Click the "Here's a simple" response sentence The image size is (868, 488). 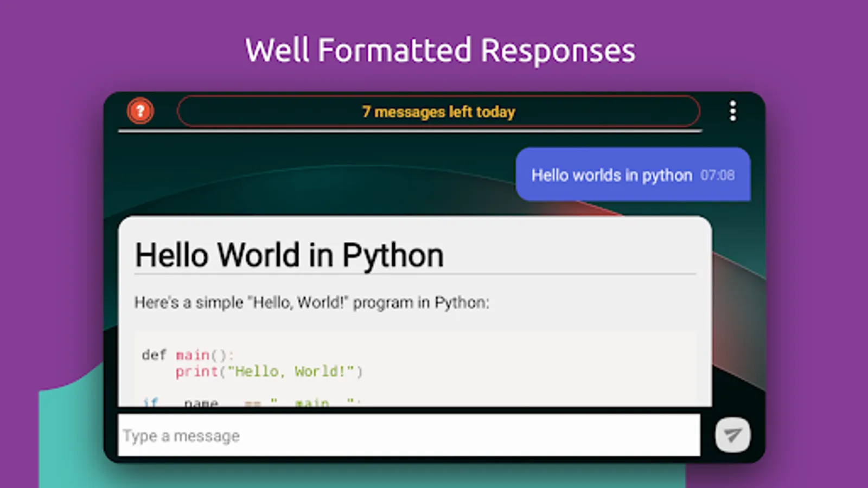click(x=311, y=303)
